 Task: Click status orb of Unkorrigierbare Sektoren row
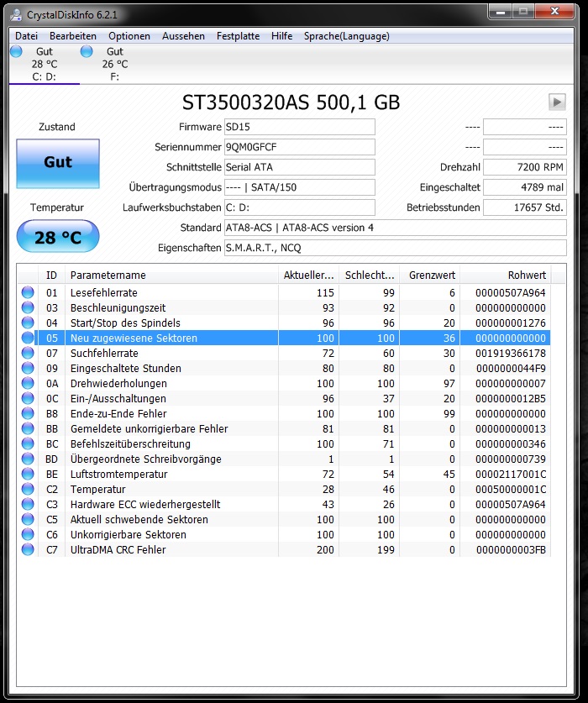(x=28, y=534)
